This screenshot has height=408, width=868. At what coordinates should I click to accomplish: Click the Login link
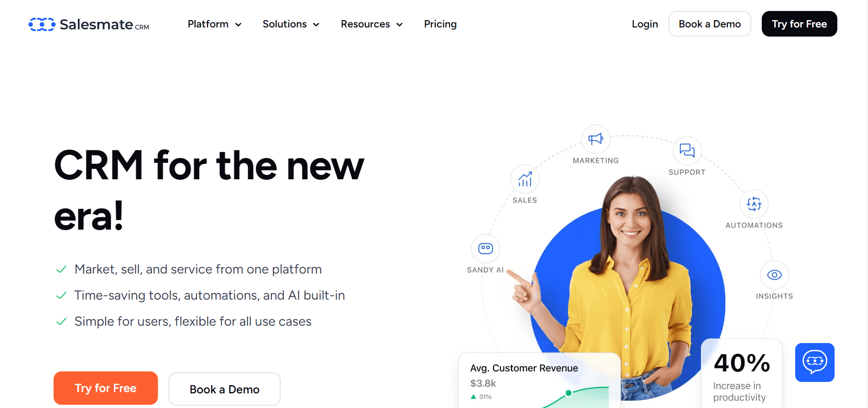[x=645, y=24]
